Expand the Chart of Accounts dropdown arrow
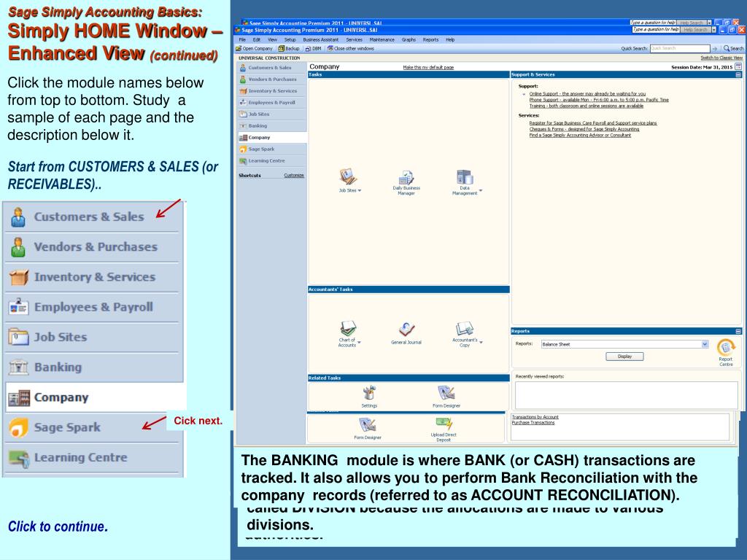This screenshot has width=747, height=560. (359, 343)
